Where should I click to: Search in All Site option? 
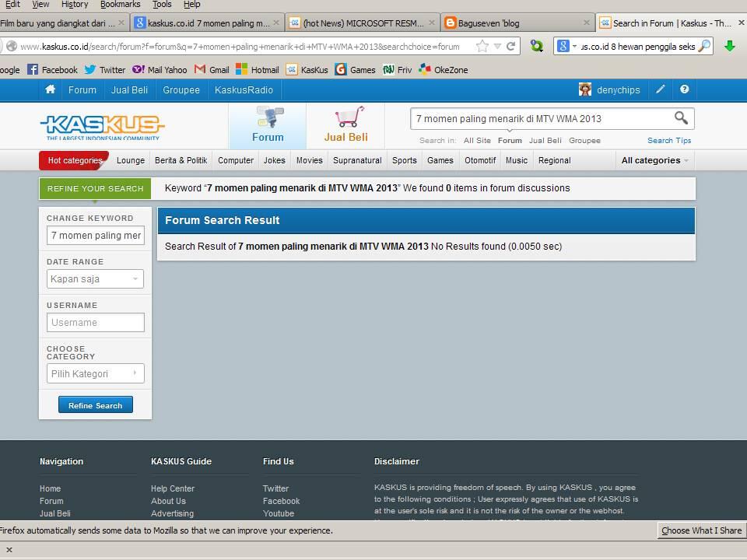(x=477, y=141)
